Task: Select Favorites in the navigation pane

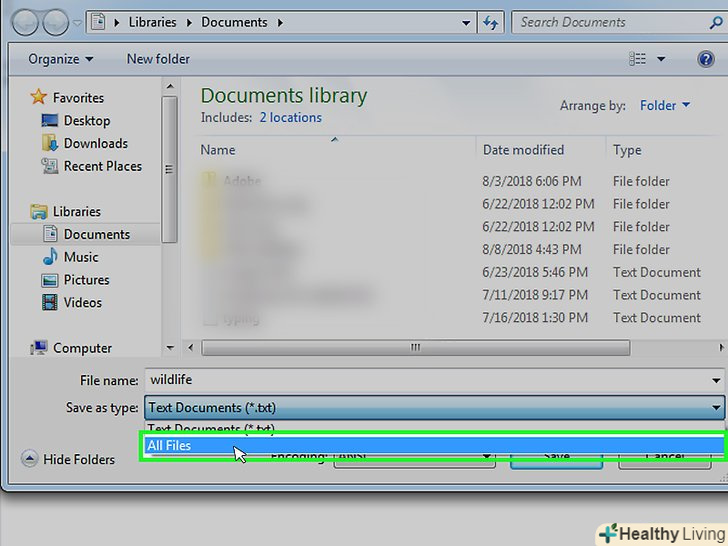Action: pyautogui.click(x=78, y=98)
